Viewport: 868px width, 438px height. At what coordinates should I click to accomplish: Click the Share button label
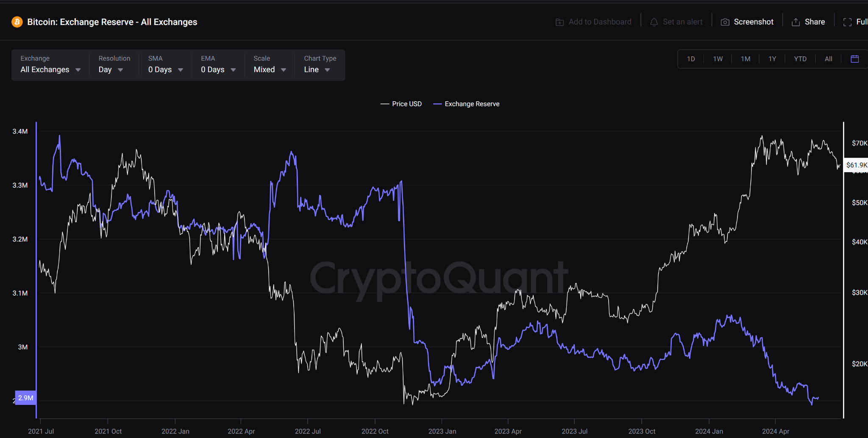(x=815, y=22)
